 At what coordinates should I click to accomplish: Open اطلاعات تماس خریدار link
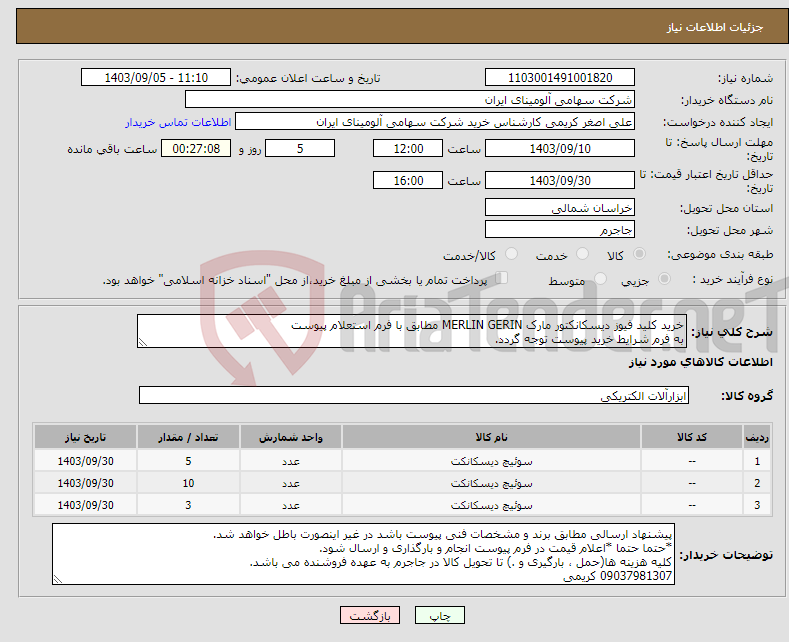tap(178, 122)
